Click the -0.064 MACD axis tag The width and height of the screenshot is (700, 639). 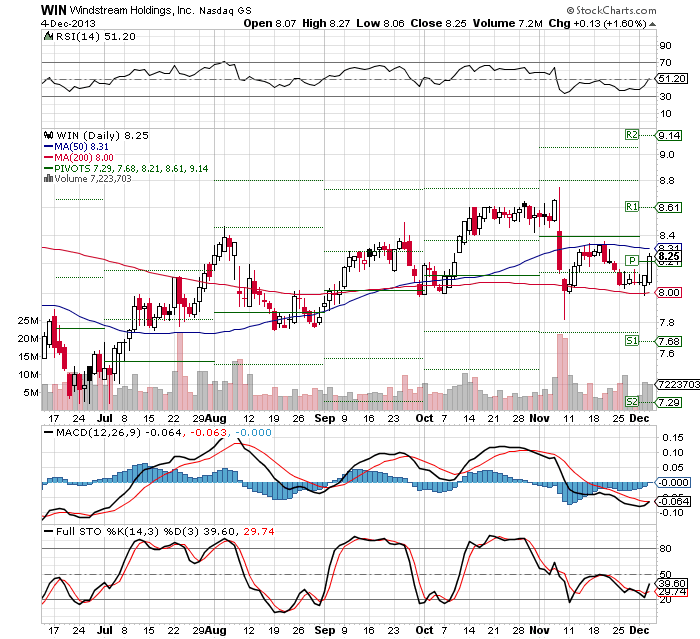[x=674, y=501]
